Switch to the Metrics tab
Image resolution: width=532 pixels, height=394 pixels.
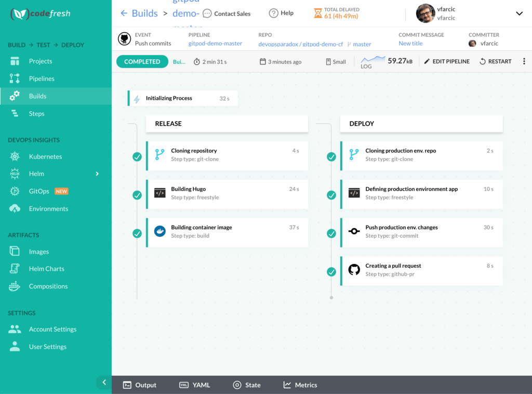tap(300, 385)
